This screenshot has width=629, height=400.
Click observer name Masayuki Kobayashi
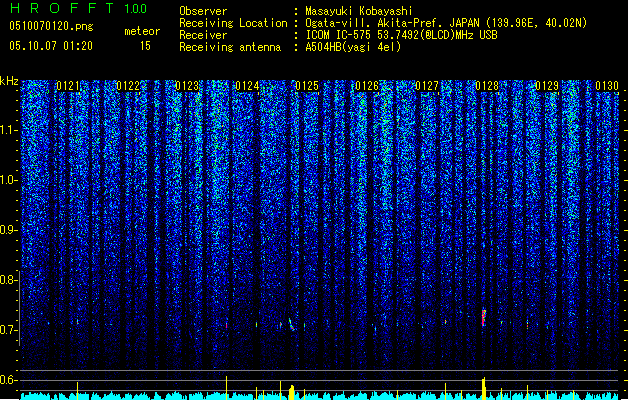[x=359, y=11]
